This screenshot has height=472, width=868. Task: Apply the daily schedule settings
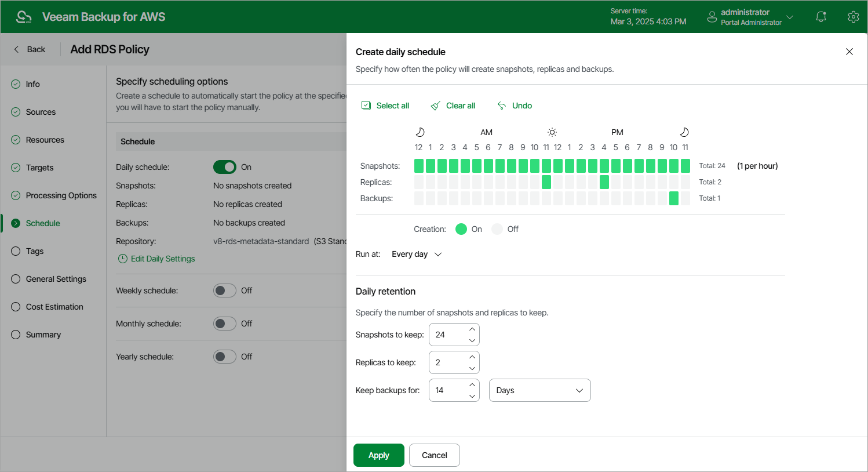[x=378, y=455]
